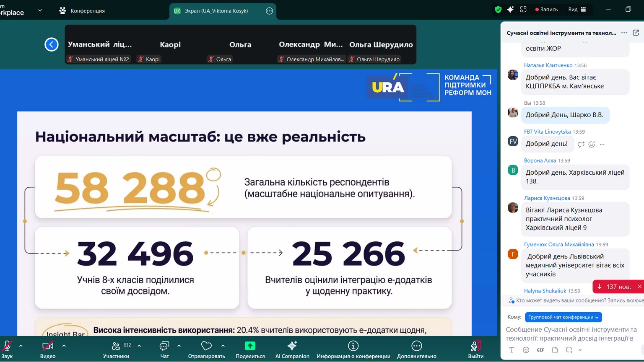Unmute microphone with the Звук button

(x=7, y=346)
